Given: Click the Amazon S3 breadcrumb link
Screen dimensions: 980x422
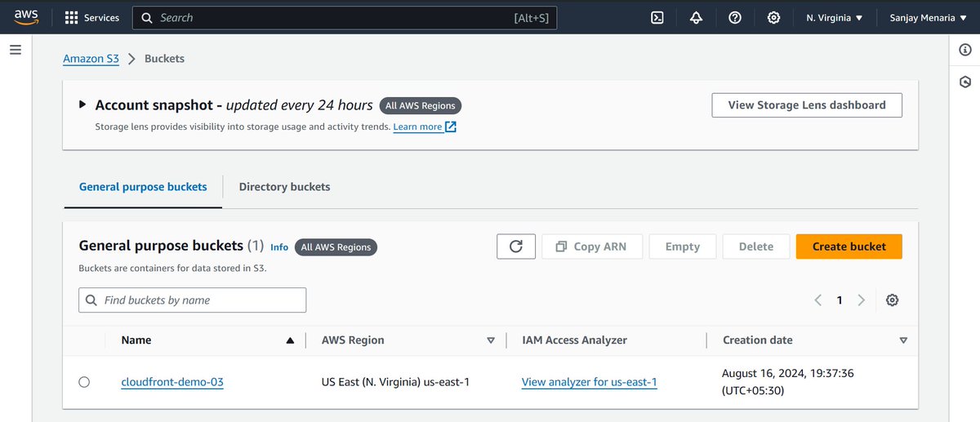Looking at the screenshot, I should pyautogui.click(x=91, y=59).
